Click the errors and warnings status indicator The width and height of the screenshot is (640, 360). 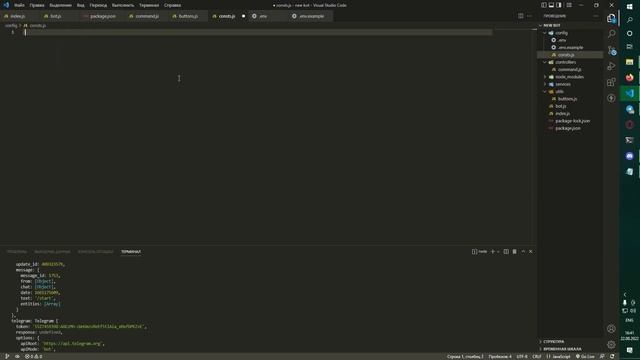tap(33, 356)
